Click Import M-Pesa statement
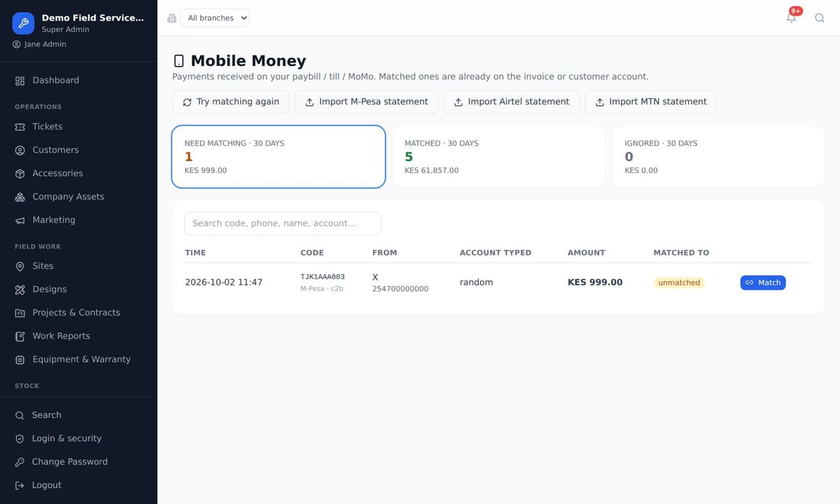Viewport: 840px width, 504px height. 367,102
